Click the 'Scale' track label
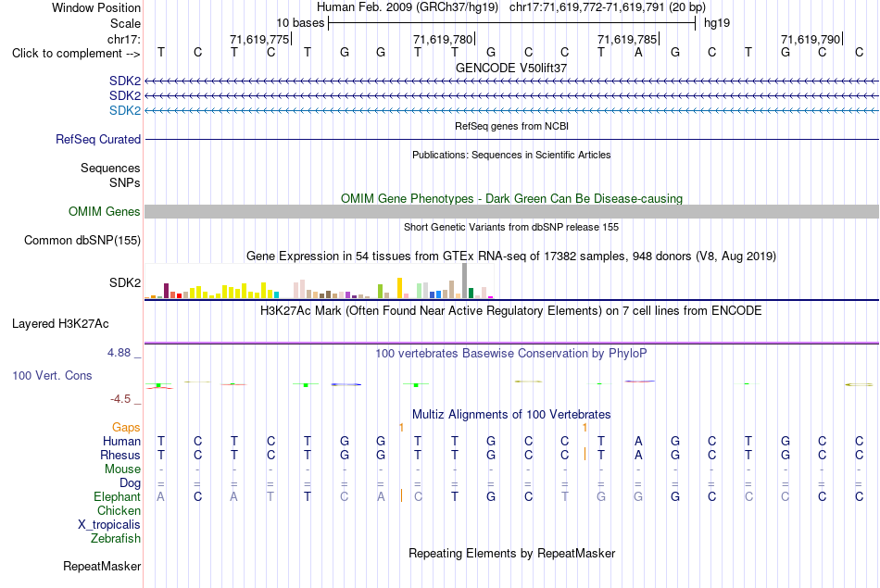Image resolution: width=880 pixels, height=588 pixels. (x=125, y=23)
